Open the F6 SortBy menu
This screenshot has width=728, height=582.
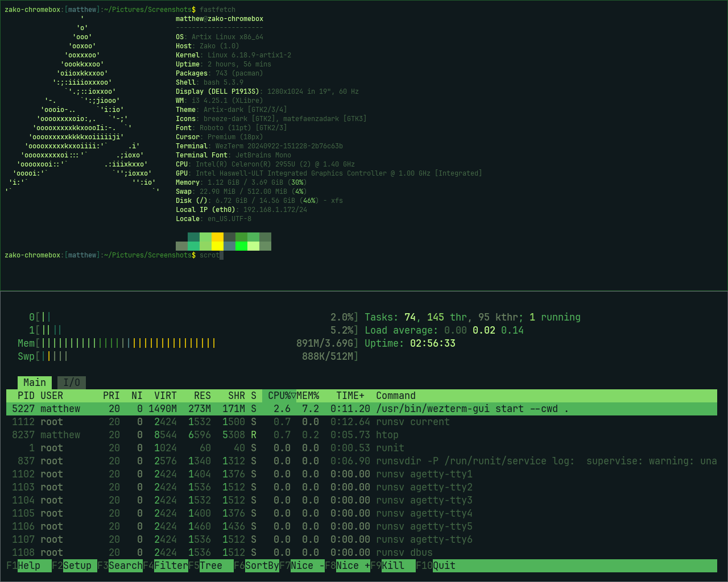tap(262, 566)
